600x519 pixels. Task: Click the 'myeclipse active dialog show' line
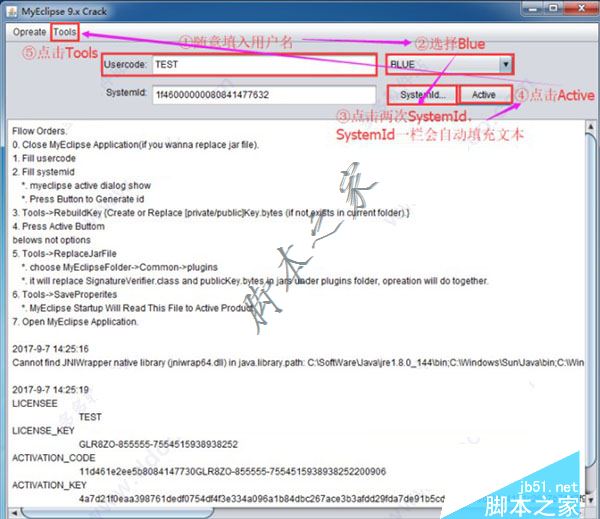pyautogui.click(x=86, y=186)
